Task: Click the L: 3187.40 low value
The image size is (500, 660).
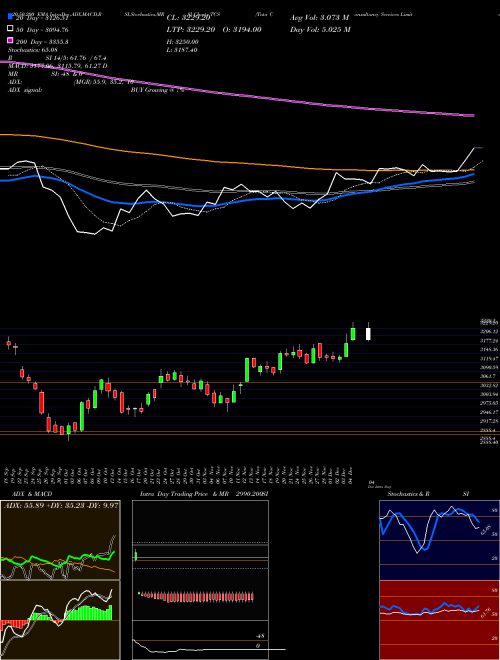Action: (x=182, y=50)
